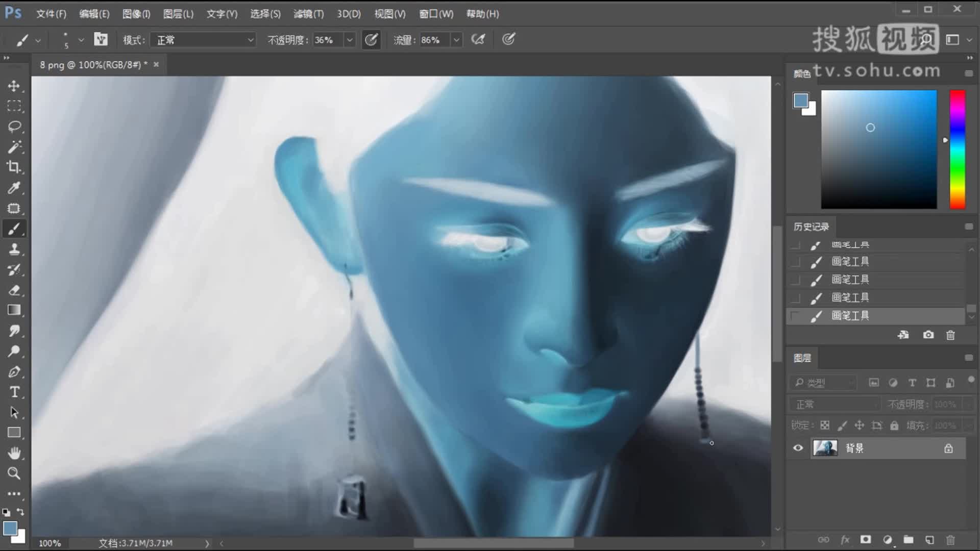Toggle lock image pixels brush icon
The height and width of the screenshot is (551, 980).
[842, 425]
